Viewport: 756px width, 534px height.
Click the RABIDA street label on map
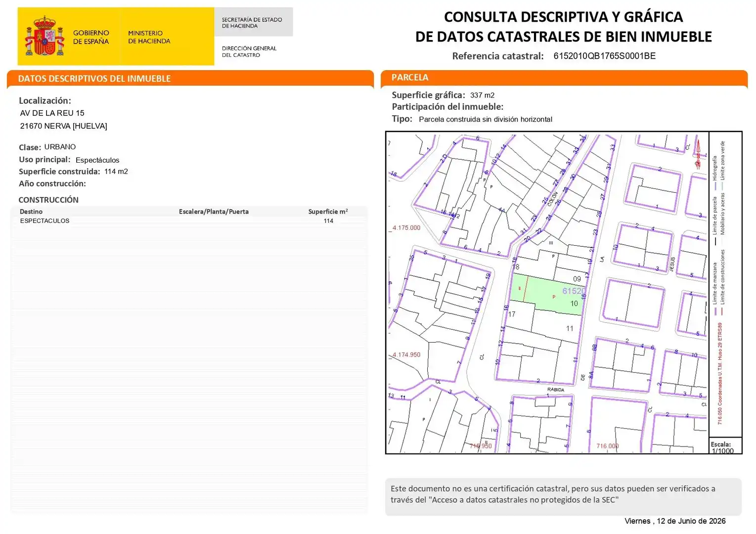(556, 390)
